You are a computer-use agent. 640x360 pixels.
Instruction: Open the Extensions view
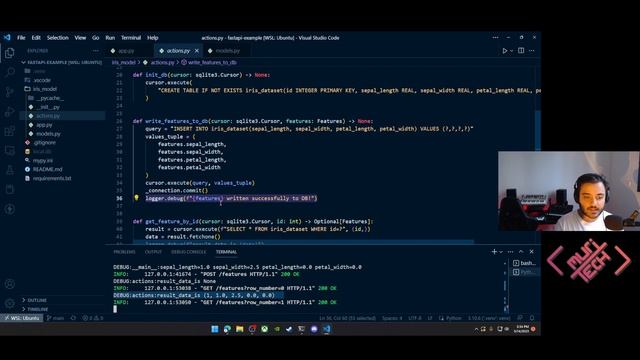(x=9, y=131)
